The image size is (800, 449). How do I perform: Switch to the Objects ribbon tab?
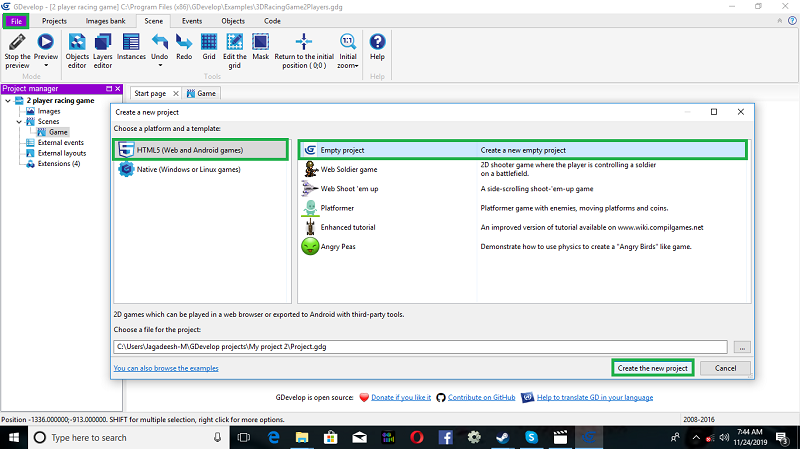[x=233, y=21]
